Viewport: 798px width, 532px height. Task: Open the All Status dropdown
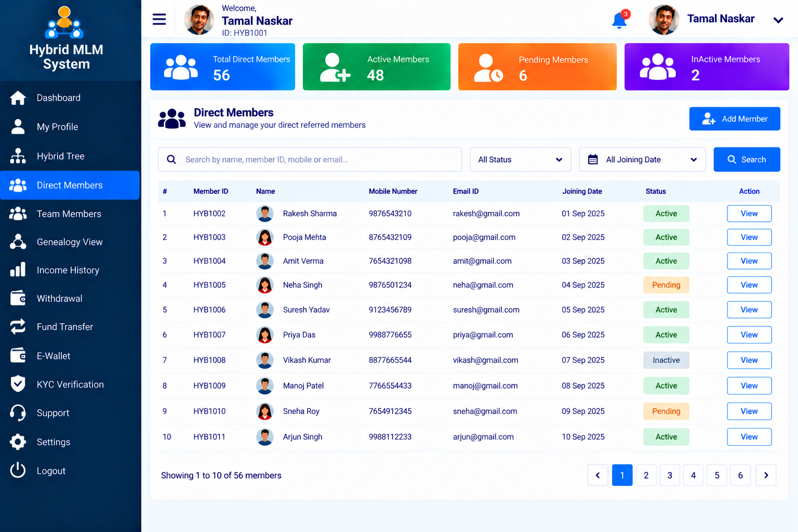point(520,159)
